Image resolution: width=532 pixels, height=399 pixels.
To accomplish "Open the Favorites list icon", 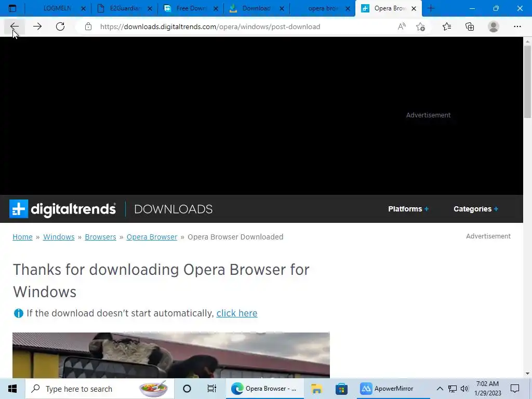I will point(447,26).
